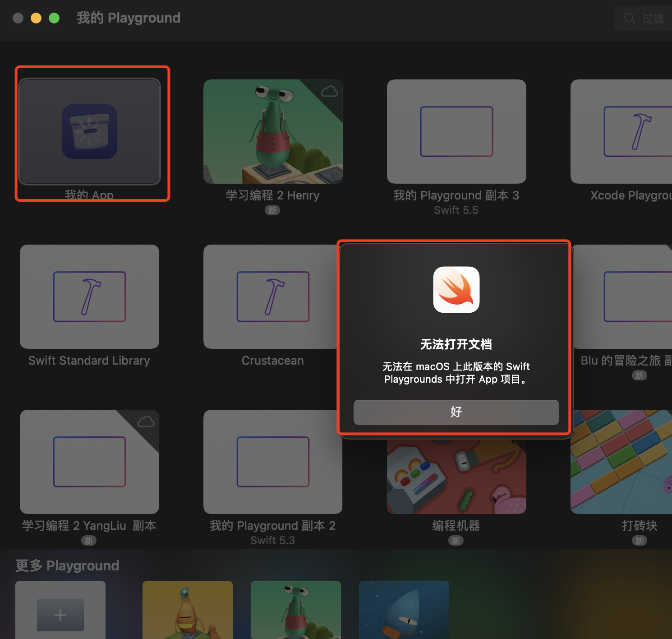Click the 无法打开文档 dialog title

pos(456,344)
